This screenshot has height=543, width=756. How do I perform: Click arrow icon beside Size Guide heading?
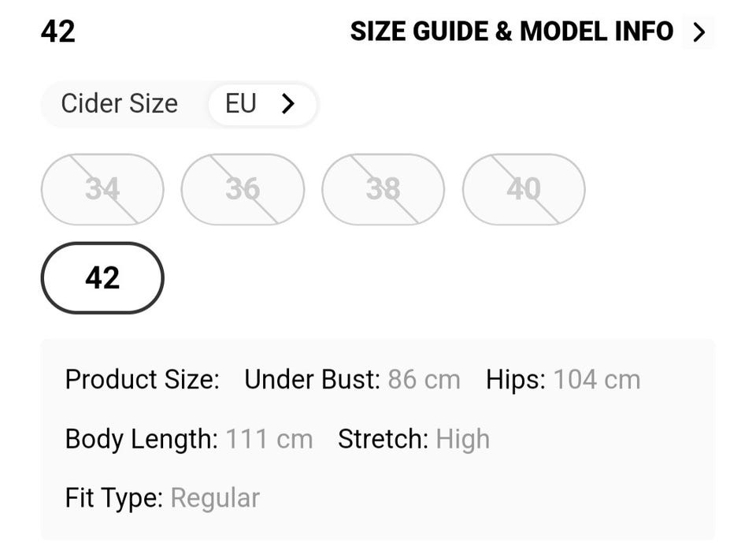(699, 32)
